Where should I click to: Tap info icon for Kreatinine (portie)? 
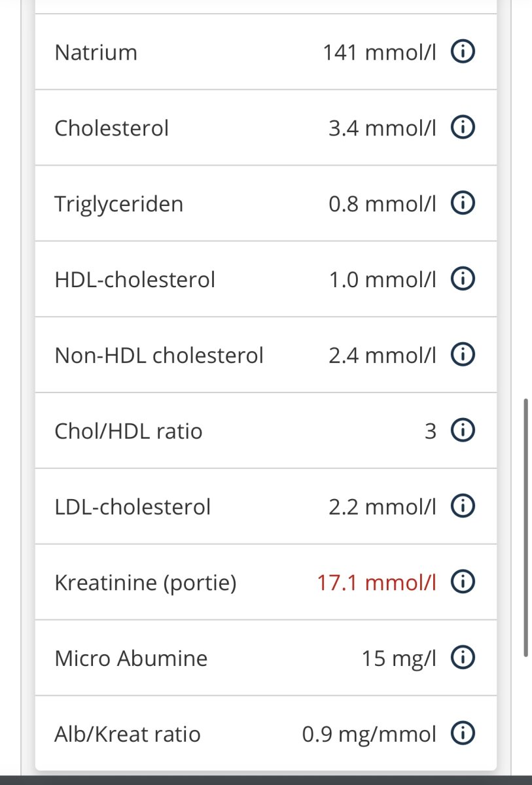[463, 582]
